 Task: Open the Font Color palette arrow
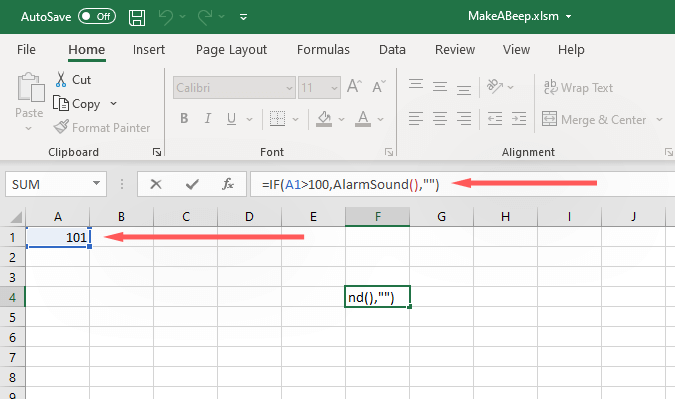point(381,119)
